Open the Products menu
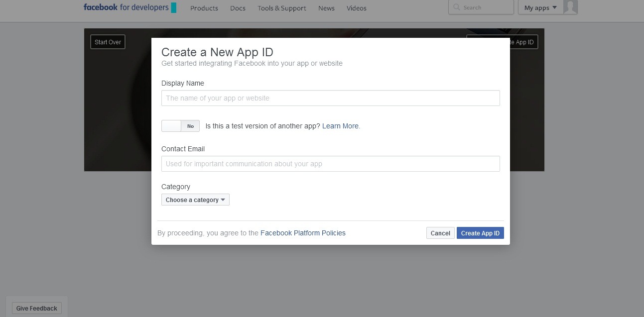644x317 pixels. [204, 8]
